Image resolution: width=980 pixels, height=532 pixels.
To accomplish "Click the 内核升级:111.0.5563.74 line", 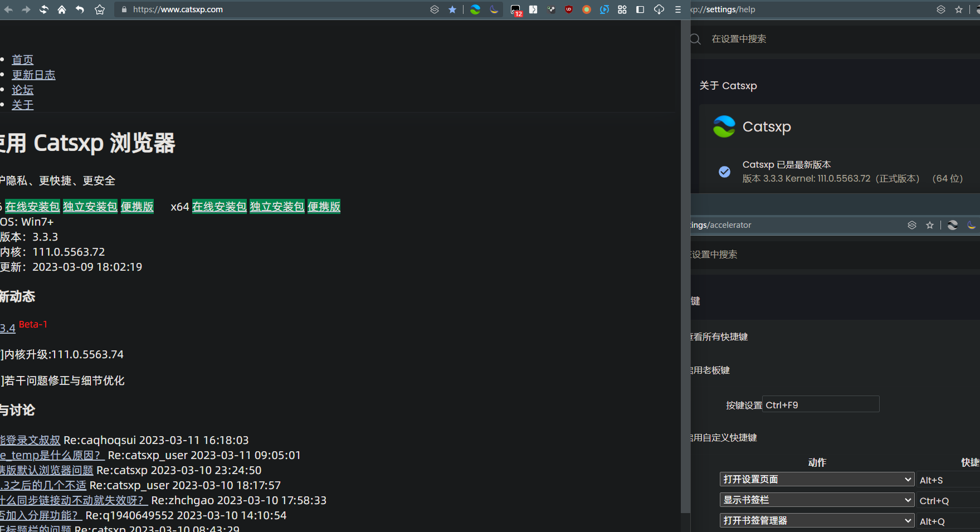I will pyautogui.click(x=62, y=354).
